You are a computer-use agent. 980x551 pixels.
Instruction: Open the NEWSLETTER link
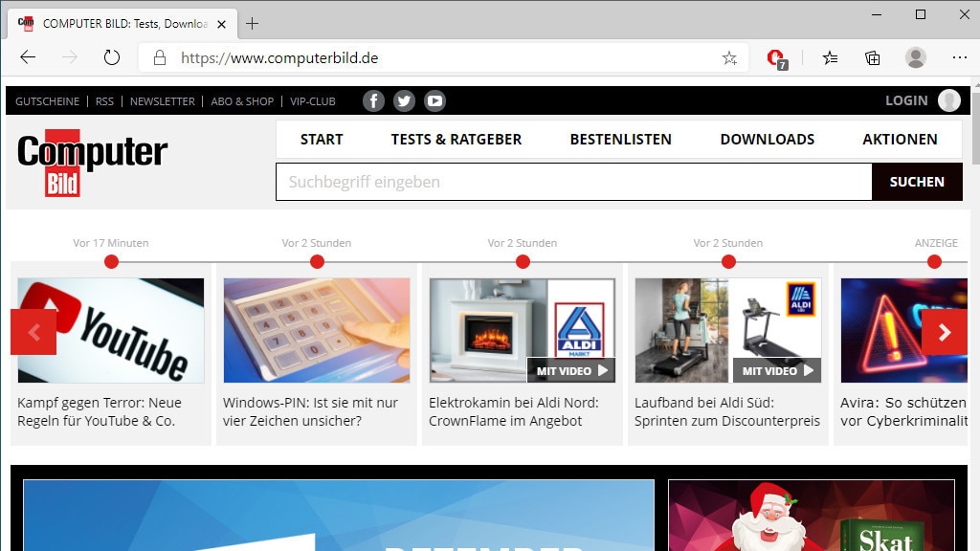[x=162, y=100]
